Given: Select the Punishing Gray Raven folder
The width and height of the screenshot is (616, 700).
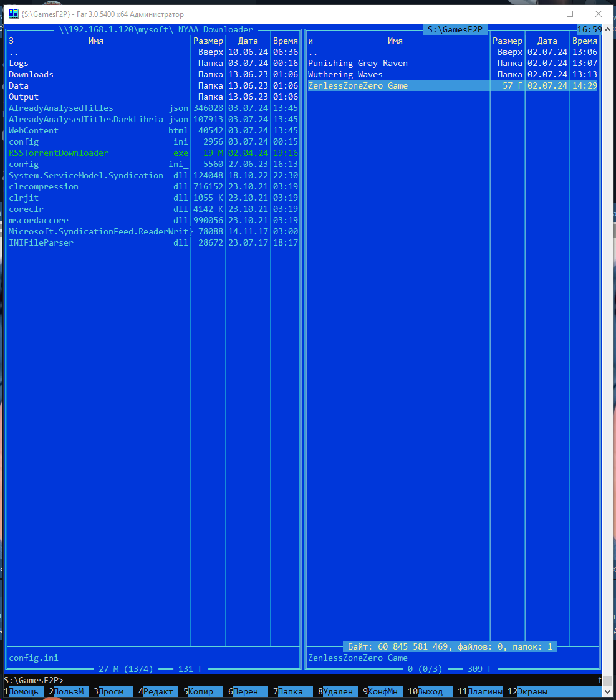Looking at the screenshot, I should click(453, 64).
